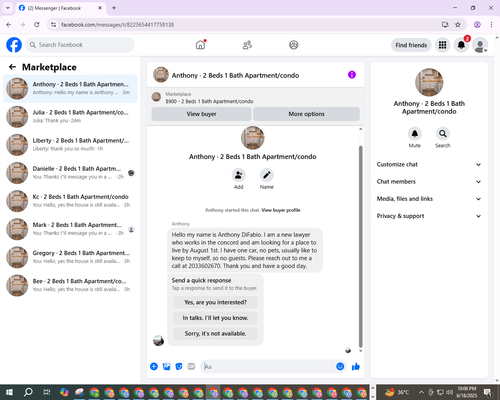The height and width of the screenshot is (400, 500).
Task: Open Mark conversation in chat list
Action: (x=70, y=229)
